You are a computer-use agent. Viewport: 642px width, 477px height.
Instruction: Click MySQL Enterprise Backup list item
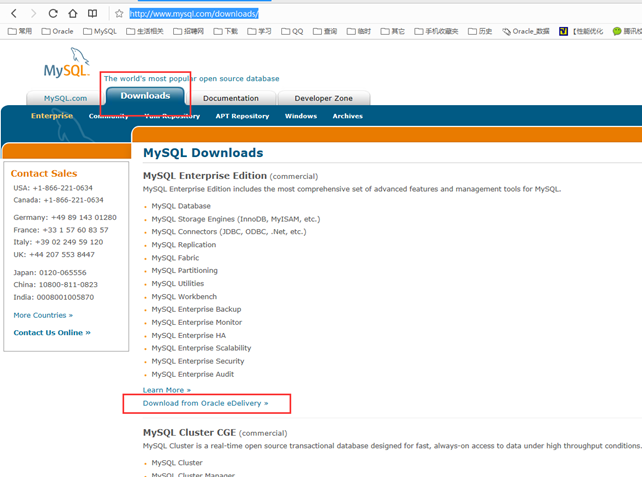(x=197, y=310)
